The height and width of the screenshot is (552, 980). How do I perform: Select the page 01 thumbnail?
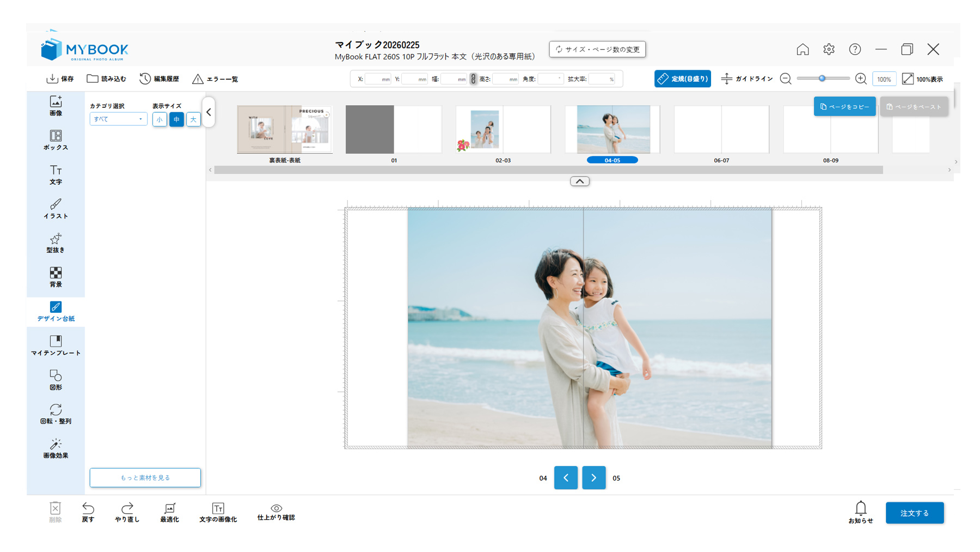[394, 129]
